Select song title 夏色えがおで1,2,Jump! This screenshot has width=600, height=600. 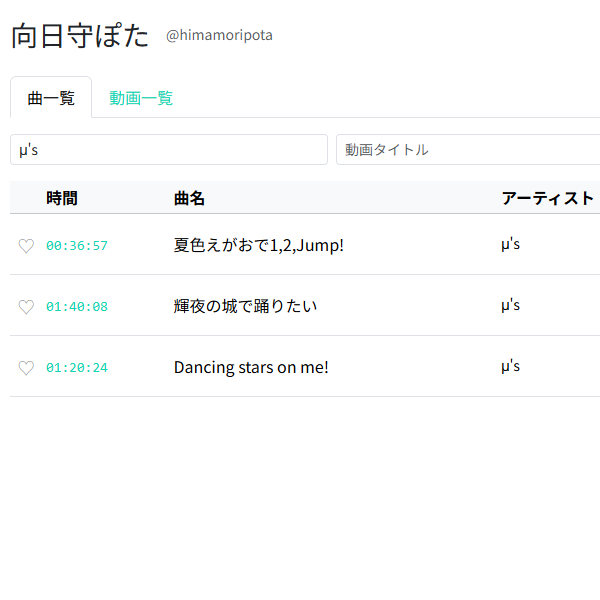(x=259, y=245)
